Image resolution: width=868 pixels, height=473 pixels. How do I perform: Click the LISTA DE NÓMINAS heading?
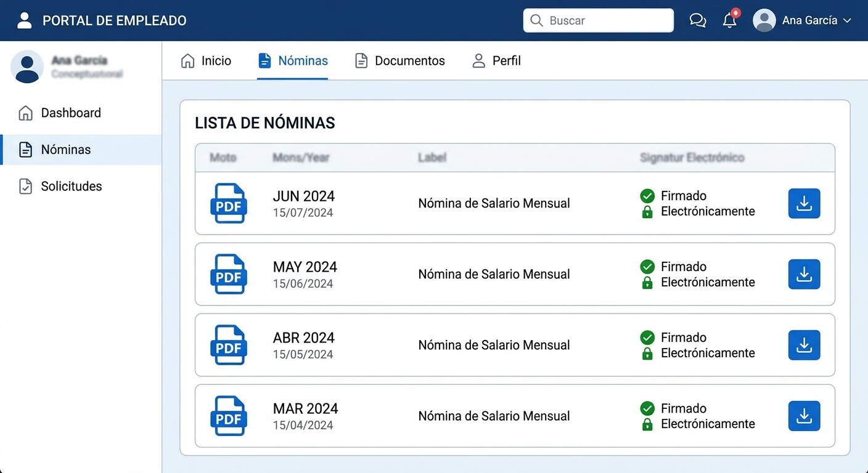click(265, 123)
